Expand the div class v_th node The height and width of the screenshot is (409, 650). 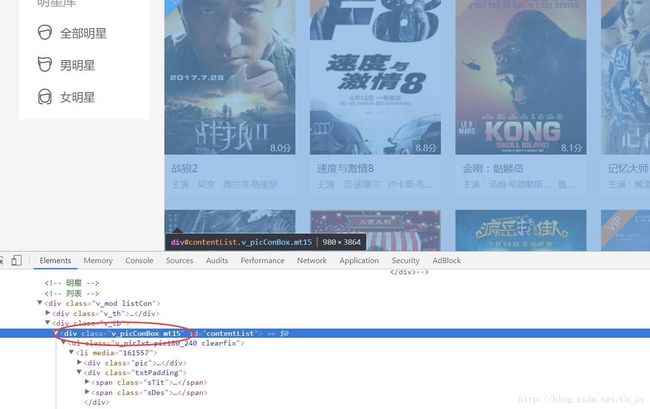[x=48, y=313]
